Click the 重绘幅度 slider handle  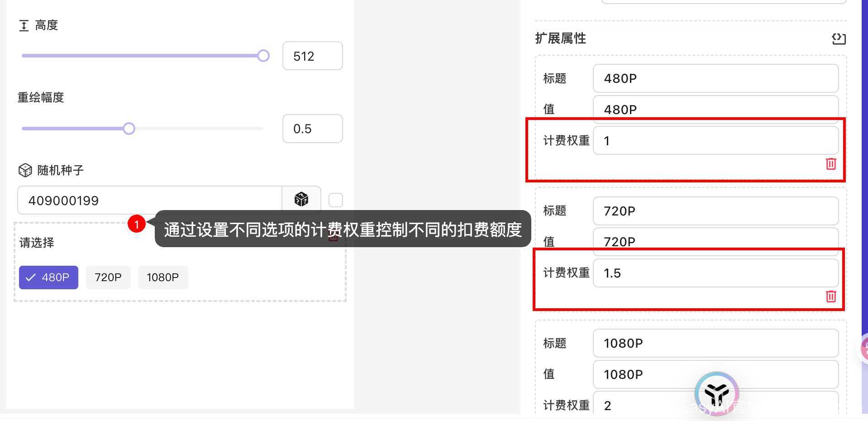[x=129, y=129]
